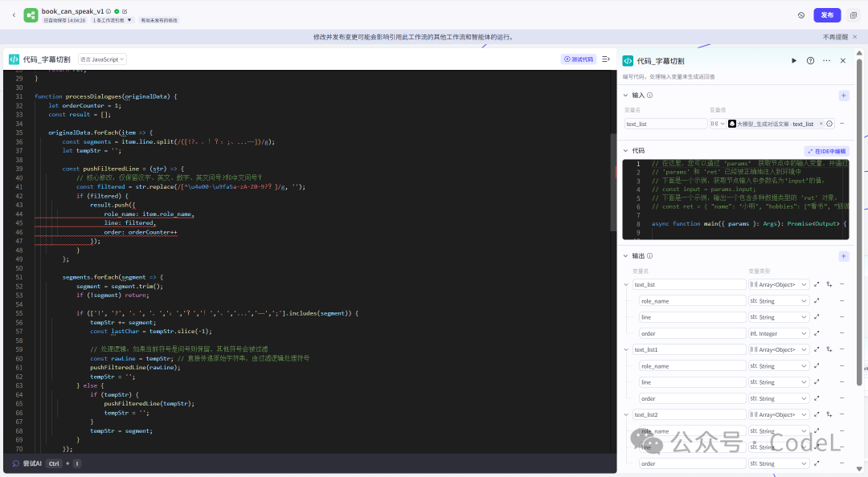Screen dimensions: 868x477
Task: Click the 测试代码 test code button
Action: point(579,59)
